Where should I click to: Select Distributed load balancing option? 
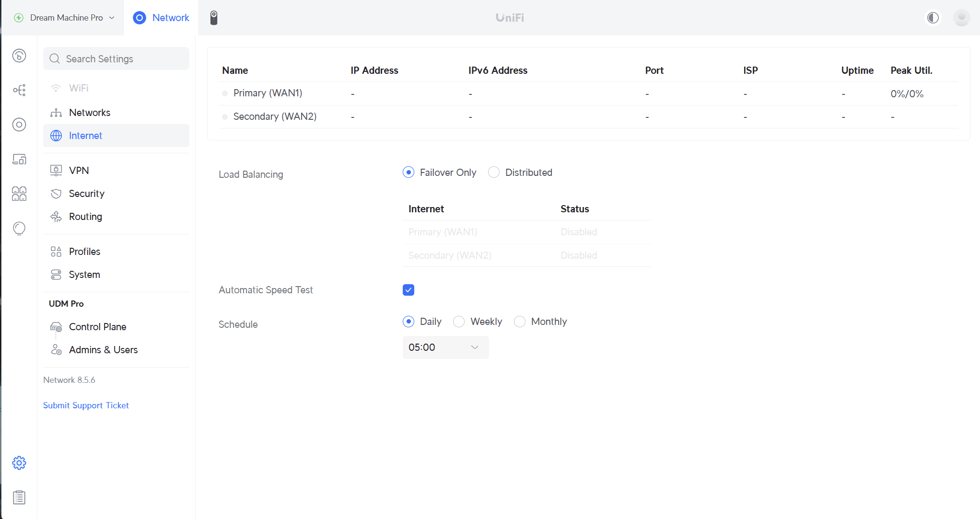click(494, 173)
